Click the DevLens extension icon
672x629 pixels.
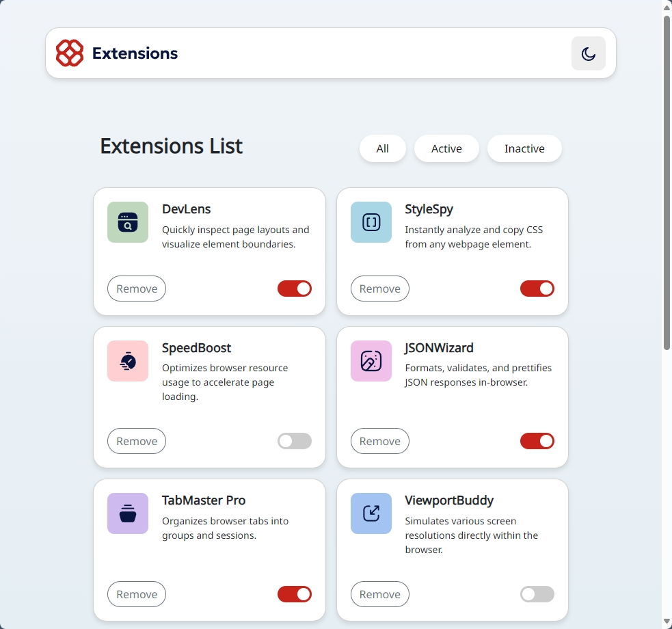tap(128, 222)
